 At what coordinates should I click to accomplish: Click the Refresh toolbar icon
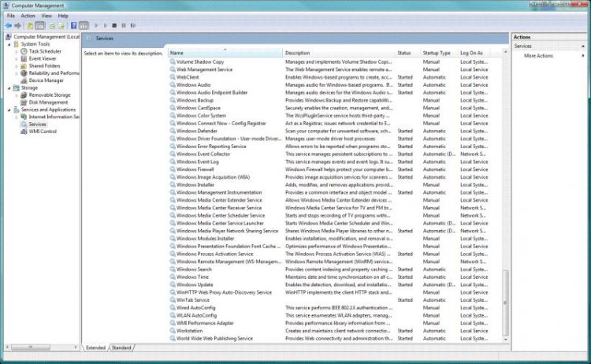point(52,26)
